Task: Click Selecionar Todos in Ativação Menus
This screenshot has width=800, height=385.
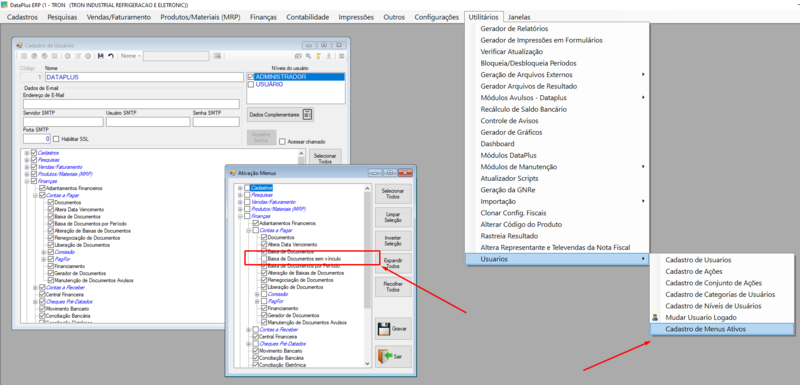Action: point(393,194)
